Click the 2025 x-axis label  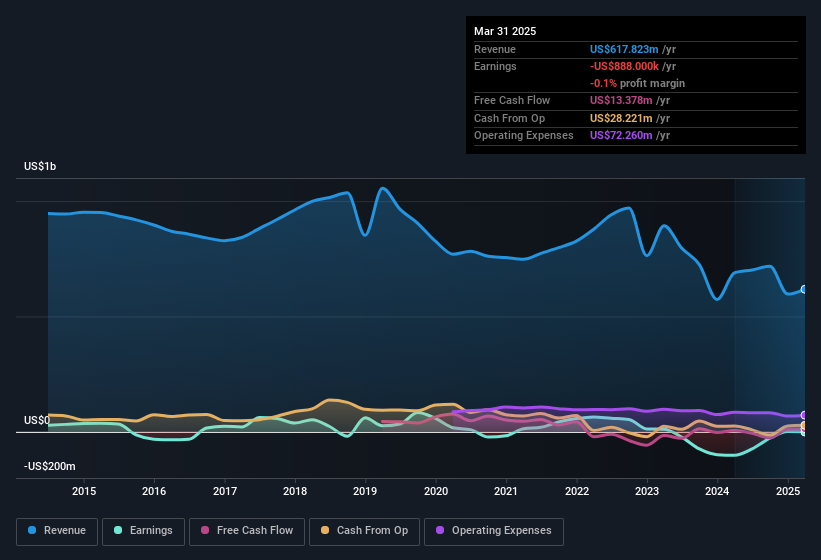(787, 491)
